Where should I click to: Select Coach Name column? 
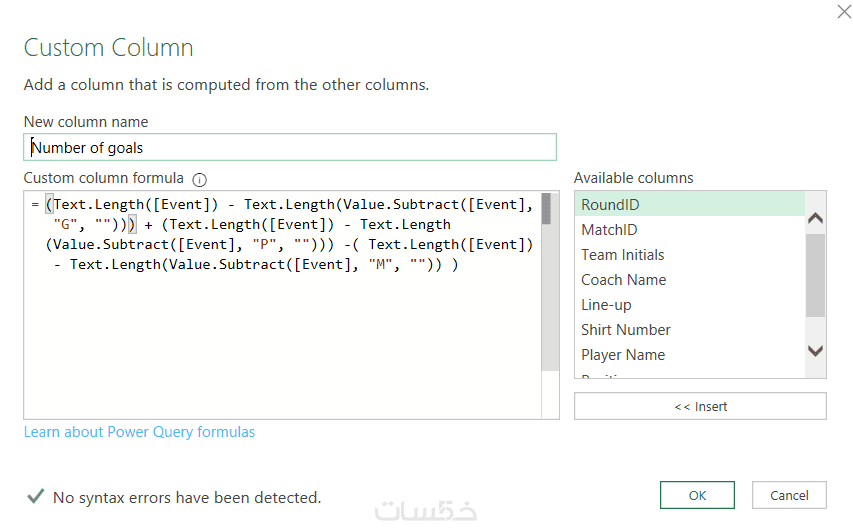pyautogui.click(x=623, y=280)
